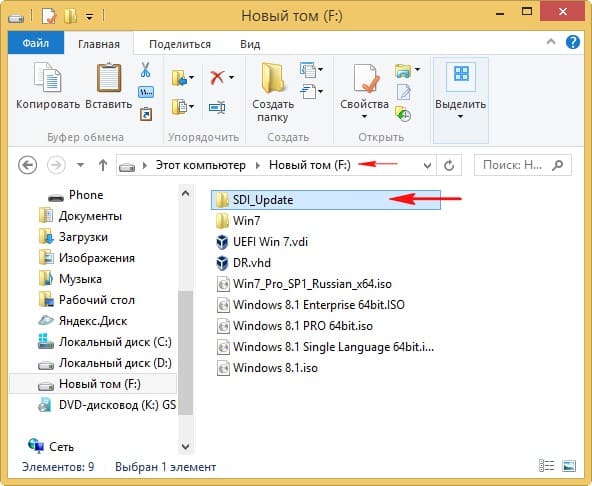Image resolution: width=592 pixels, height=486 pixels.
Task: Open the View tab
Action: [x=250, y=44]
